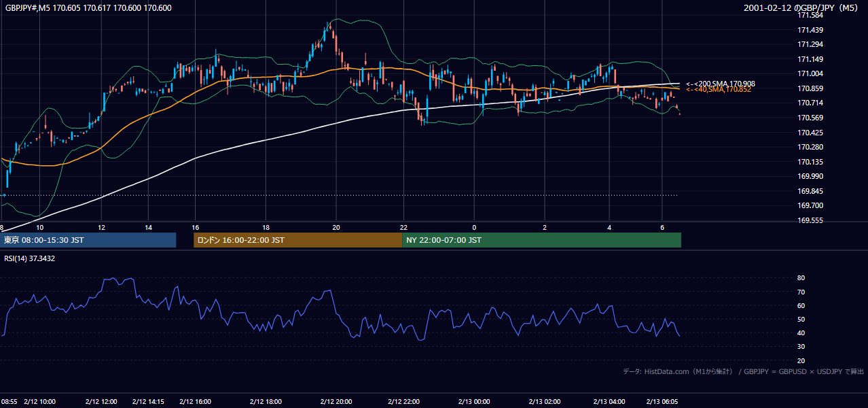Image resolution: width=868 pixels, height=408 pixels.
Task: Click the hour label 6 under the candlestick chart
Action: (662, 227)
